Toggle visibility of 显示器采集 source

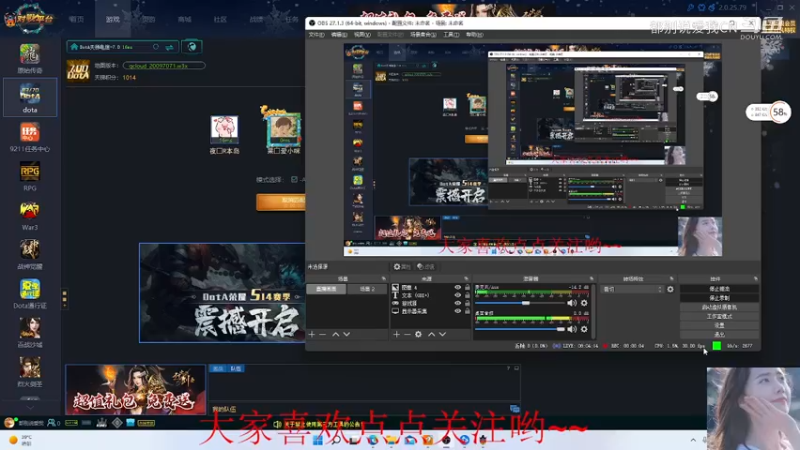click(x=457, y=311)
